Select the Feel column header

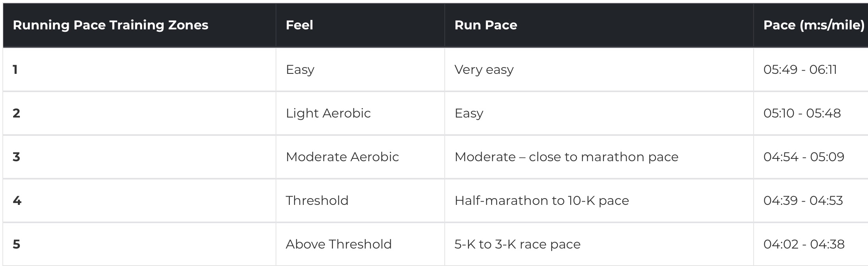(299, 25)
